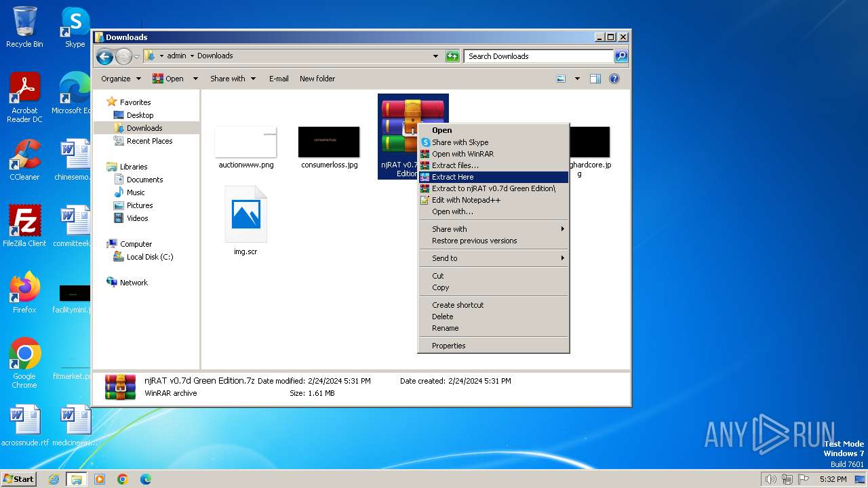Open CCleaner desktop shortcut

[x=24, y=160]
